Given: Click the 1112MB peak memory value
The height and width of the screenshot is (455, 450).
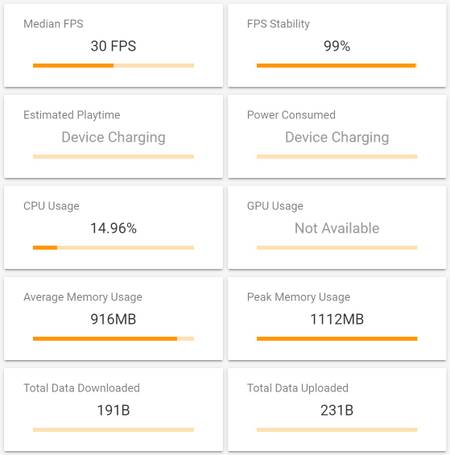Looking at the screenshot, I should [337, 319].
